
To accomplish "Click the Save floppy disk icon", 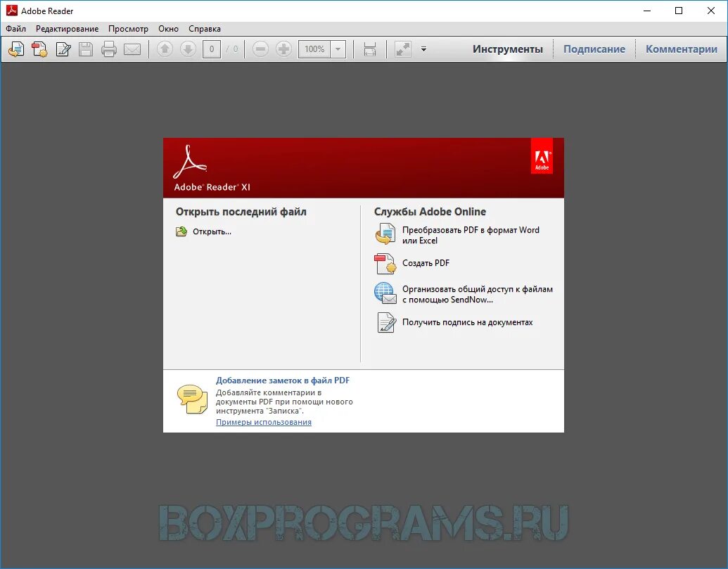I will (x=86, y=49).
